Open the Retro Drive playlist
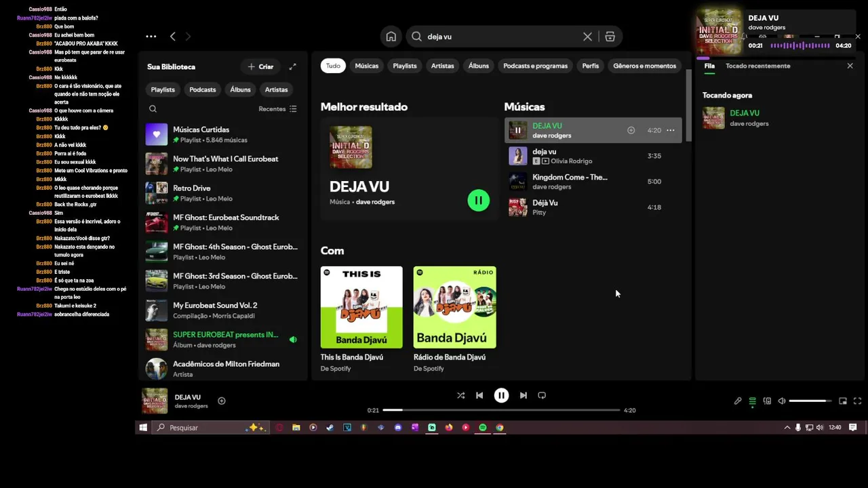This screenshot has height=488, width=868. (222, 193)
